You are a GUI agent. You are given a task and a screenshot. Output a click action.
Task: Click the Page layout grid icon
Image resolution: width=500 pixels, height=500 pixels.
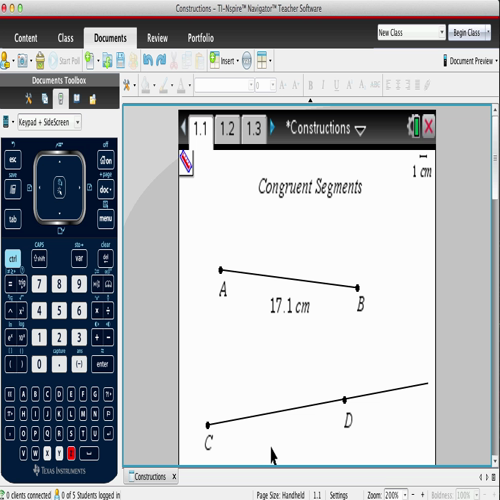[x=262, y=60]
